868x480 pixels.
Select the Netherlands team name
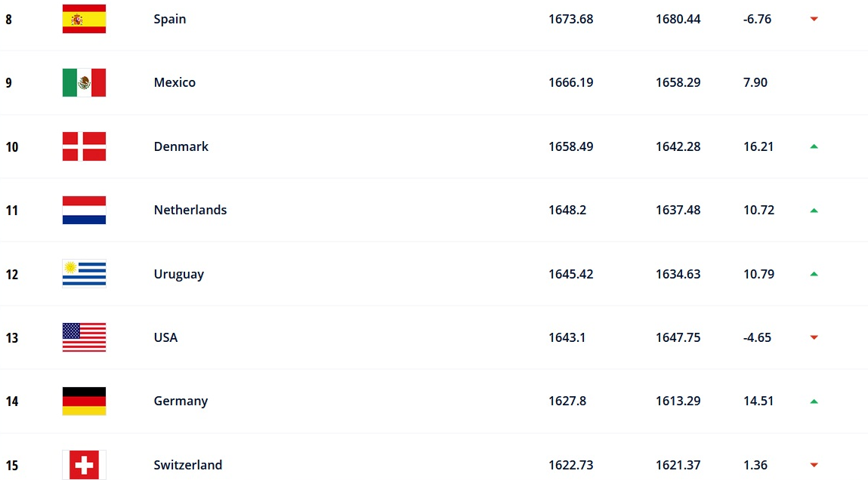click(190, 210)
